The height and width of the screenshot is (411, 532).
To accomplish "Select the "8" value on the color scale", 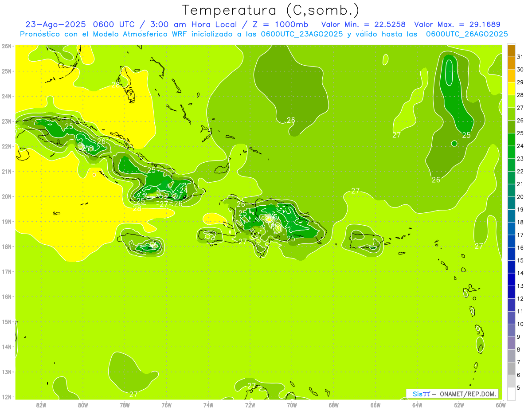I will pos(519,349).
